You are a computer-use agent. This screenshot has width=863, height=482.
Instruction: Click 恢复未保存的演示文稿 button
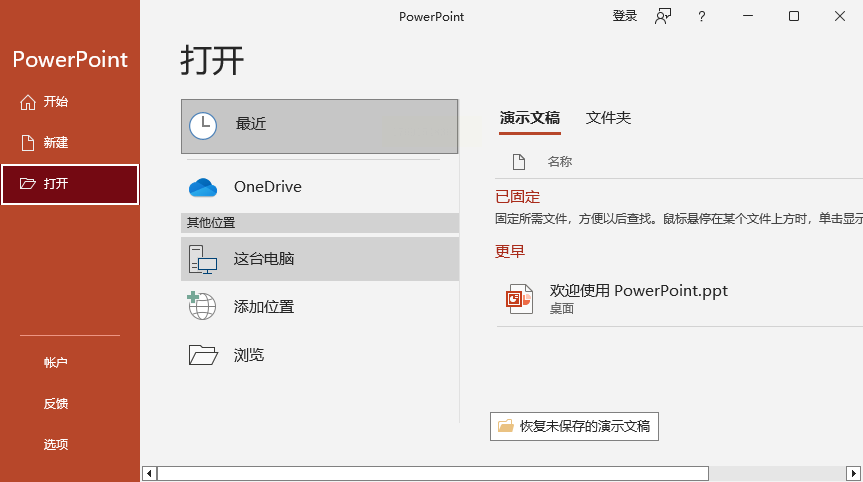coord(574,426)
